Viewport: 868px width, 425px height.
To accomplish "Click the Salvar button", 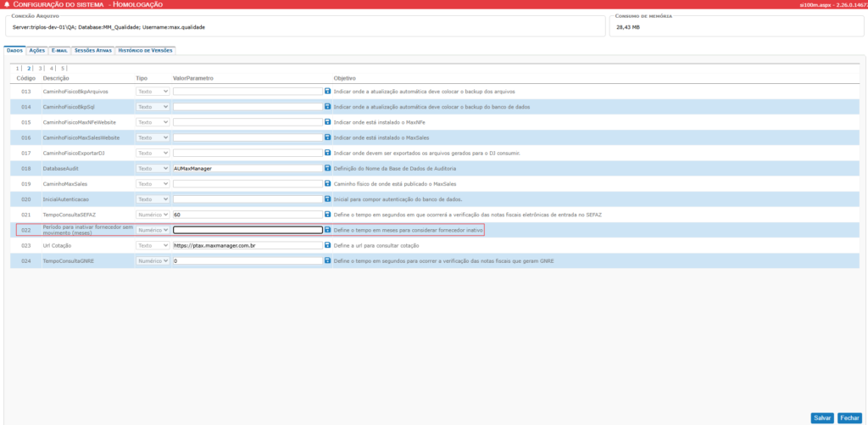I will click(x=822, y=418).
